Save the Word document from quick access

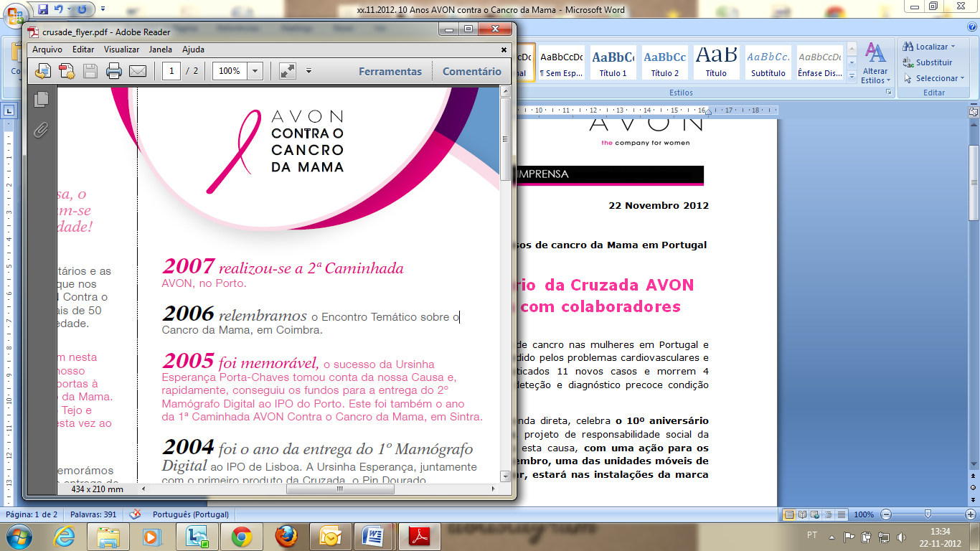(43, 9)
